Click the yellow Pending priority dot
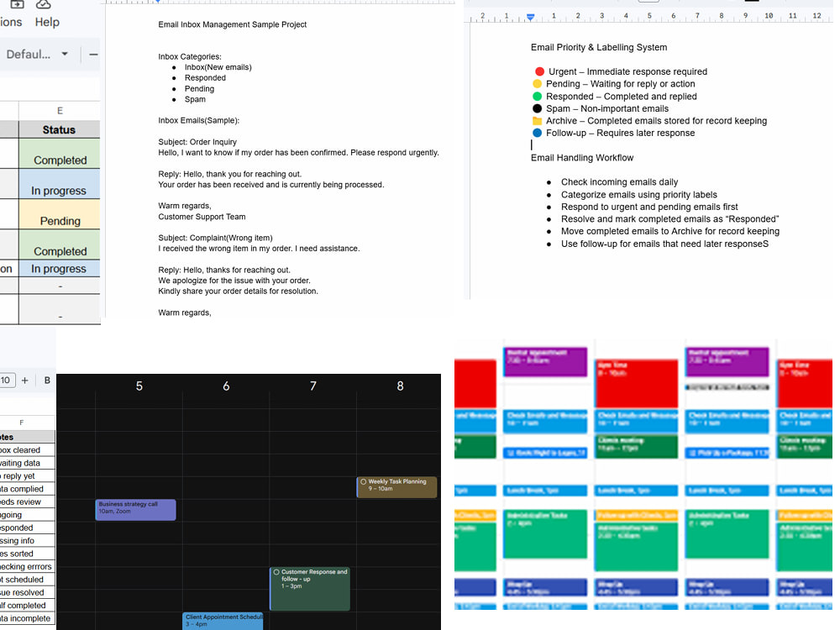840x630 pixels. [538, 83]
